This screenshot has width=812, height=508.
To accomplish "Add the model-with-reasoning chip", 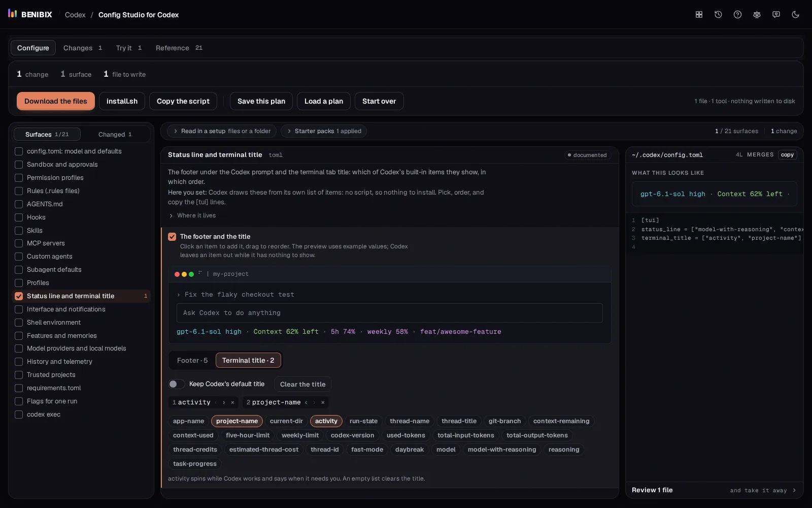I will (x=502, y=450).
